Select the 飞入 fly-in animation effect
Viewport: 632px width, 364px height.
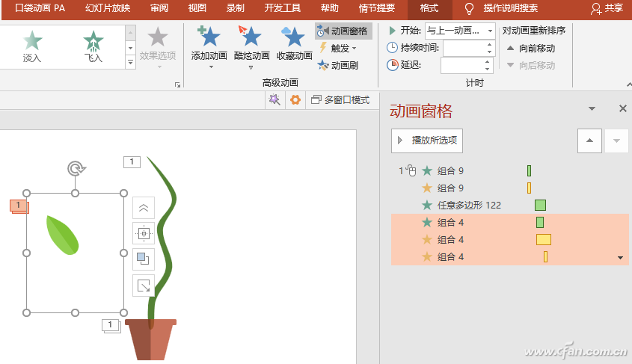pyautogui.click(x=93, y=46)
